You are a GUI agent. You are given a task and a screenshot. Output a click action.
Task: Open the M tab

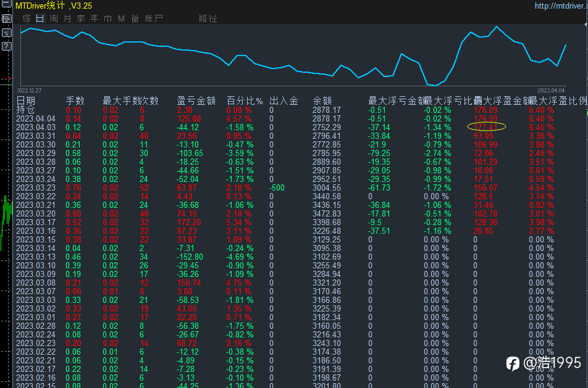coord(121,19)
